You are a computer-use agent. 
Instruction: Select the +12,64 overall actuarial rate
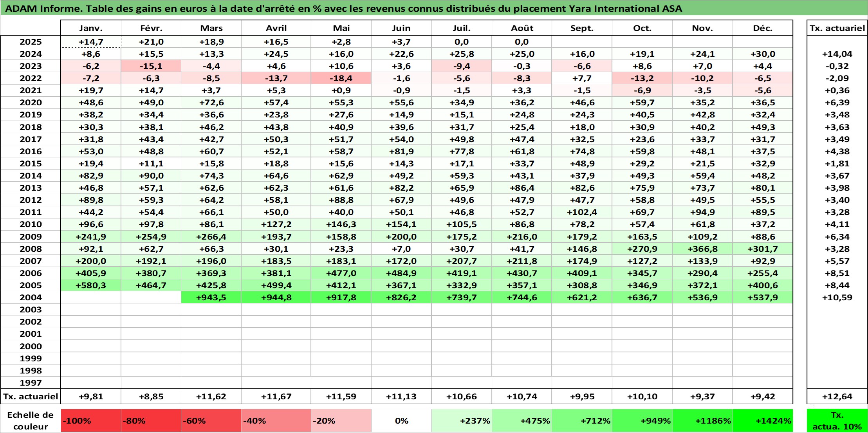point(837,397)
